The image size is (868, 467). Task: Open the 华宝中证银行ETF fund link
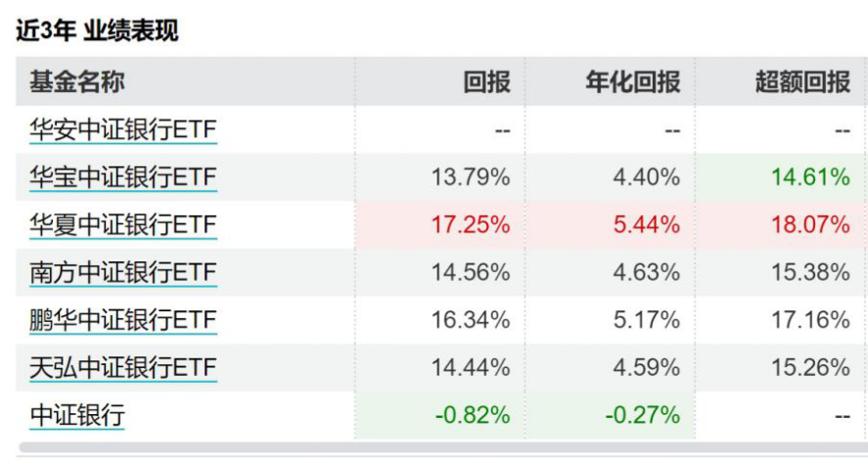pyautogui.click(x=122, y=177)
